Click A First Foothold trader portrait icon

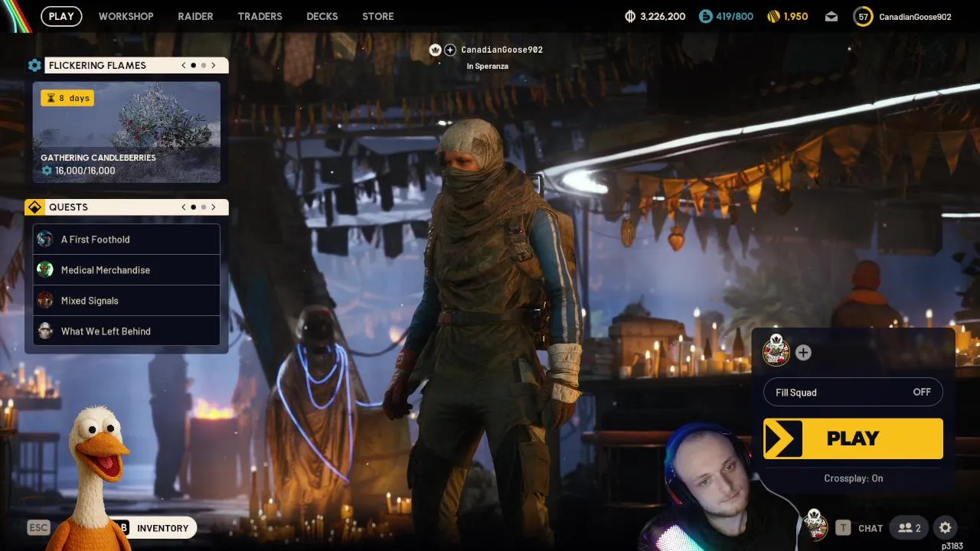[x=45, y=239]
